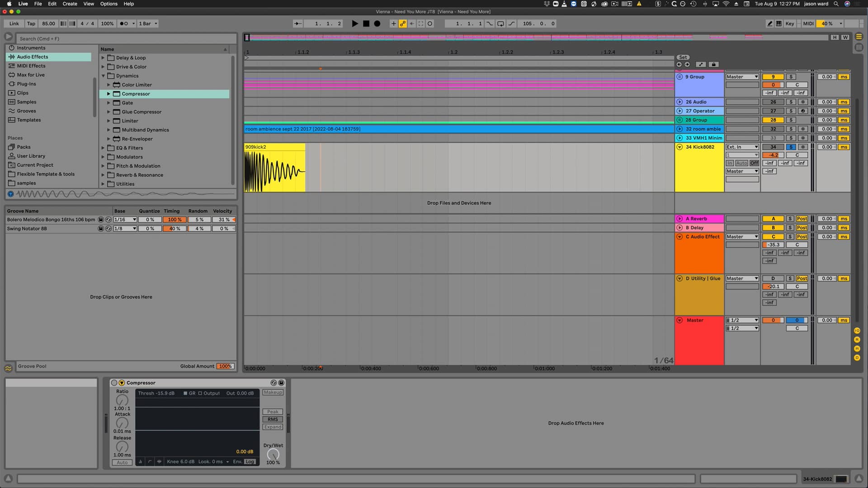The image size is (868, 488).
Task: Open the 1 Bar quantization dropdown
Action: coord(148,23)
